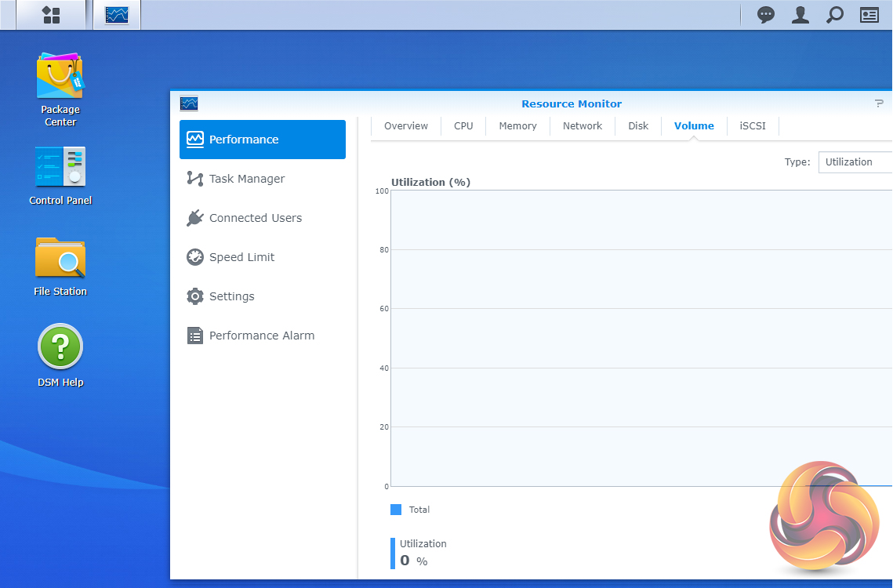Image resolution: width=893 pixels, height=588 pixels.
Task: Open Package Center desktop icon
Action: [60, 89]
